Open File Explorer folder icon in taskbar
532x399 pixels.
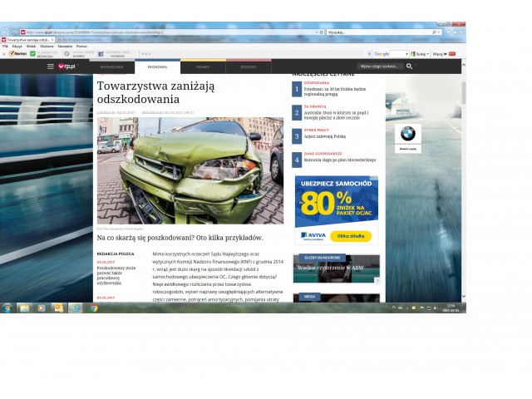point(24,308)
